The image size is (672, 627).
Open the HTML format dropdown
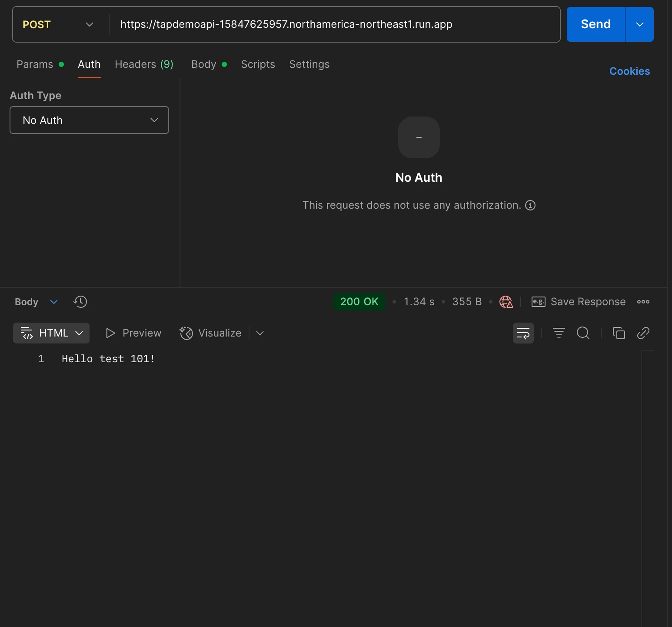[51, 333]
